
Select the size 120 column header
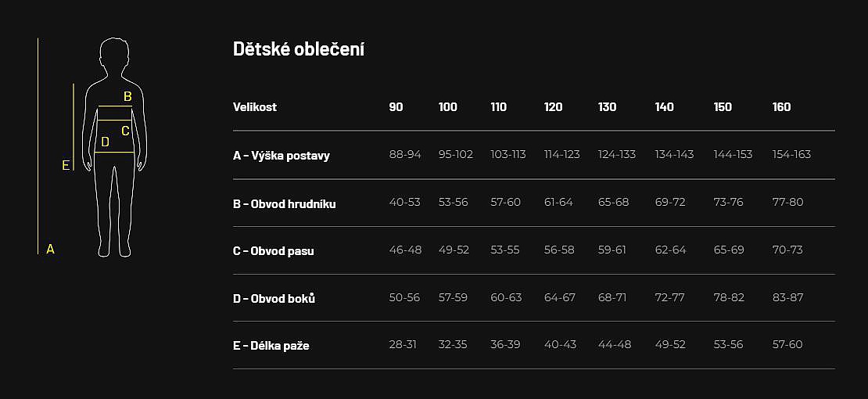coord(553,107)
